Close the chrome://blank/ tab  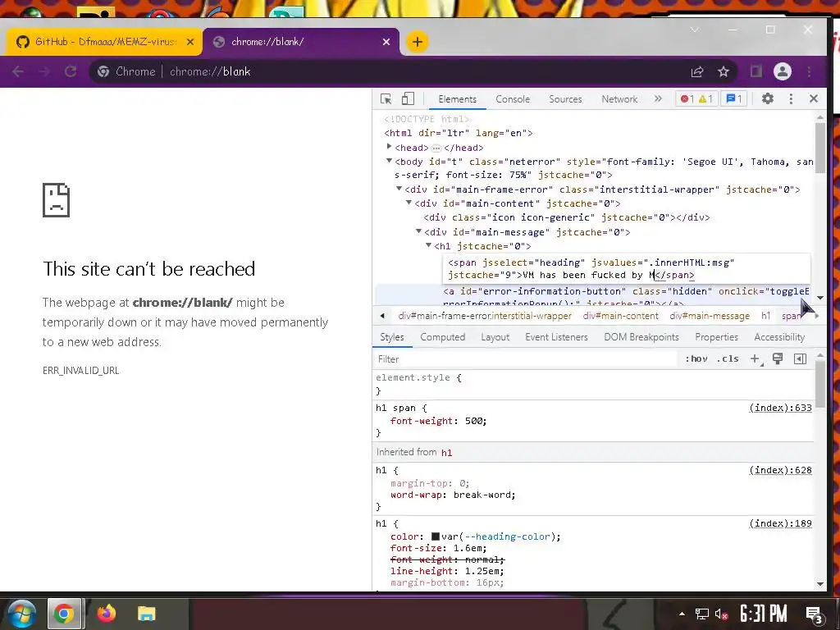(x=386, y=42)
